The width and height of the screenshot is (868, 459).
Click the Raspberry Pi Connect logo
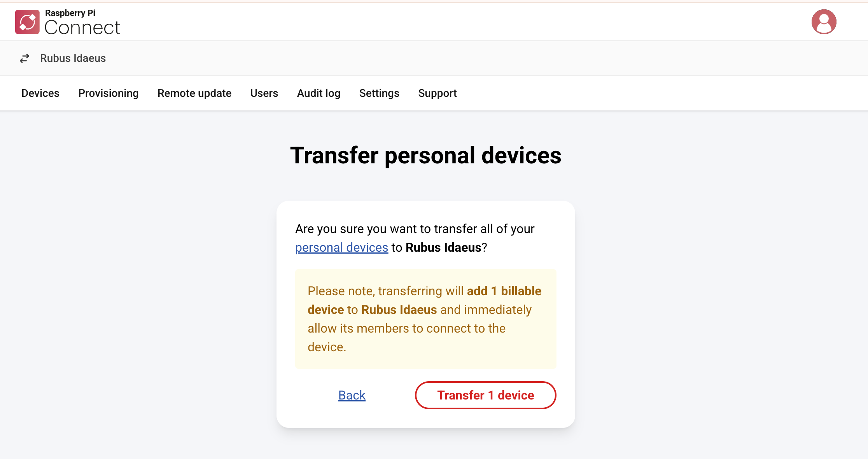pyautogui.click(x=27, y=22)
